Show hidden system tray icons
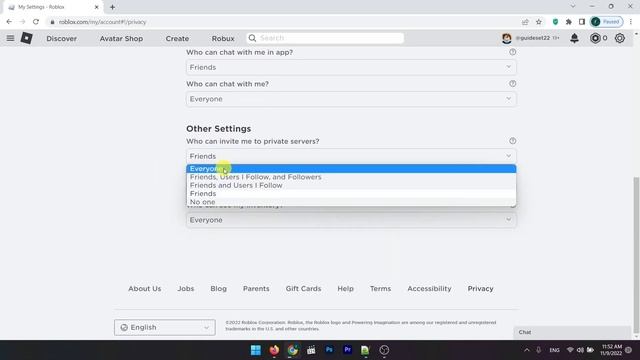The height and width of the screenshot is (360, 640). tap(527, 350)
